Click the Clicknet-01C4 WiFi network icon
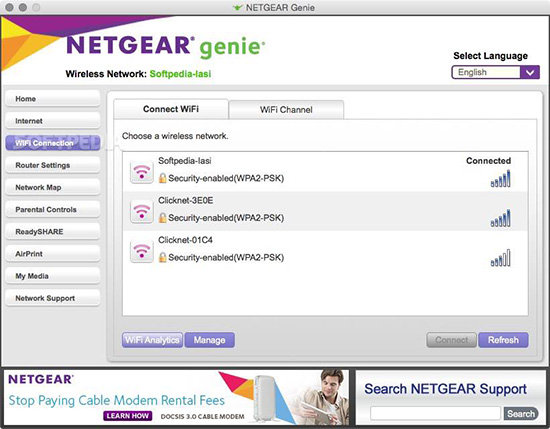The width and height of the screenshot is (550, 429). (141, 251)
